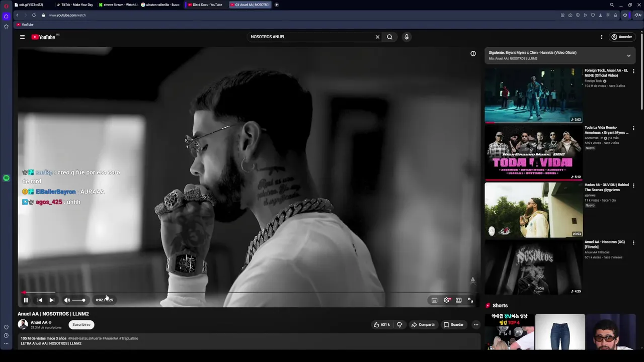Adjust the volume slider

[78, 300]
